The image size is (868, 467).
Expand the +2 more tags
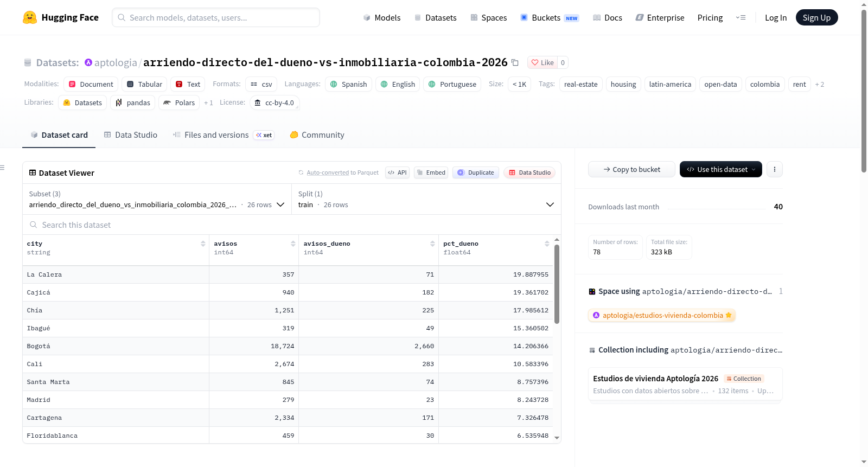tap(819, 85)
